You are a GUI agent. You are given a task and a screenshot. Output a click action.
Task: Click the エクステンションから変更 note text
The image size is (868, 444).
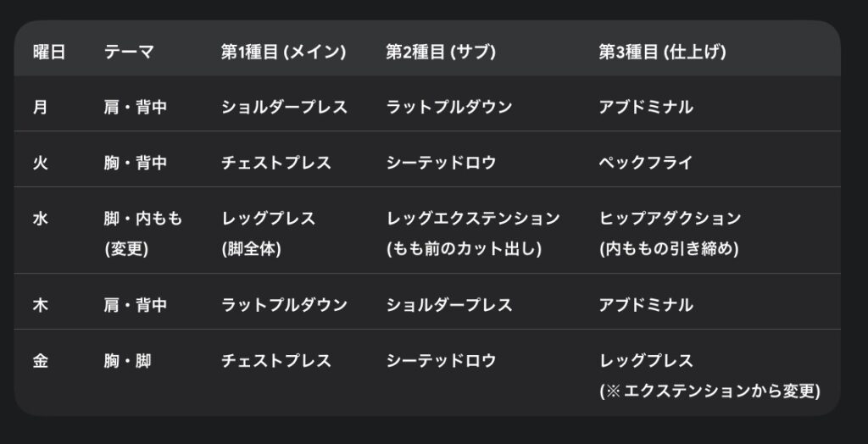click(710, 391)
